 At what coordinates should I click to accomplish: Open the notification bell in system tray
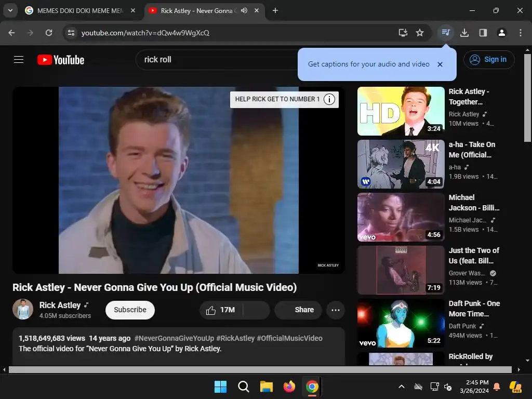[496, 387]
